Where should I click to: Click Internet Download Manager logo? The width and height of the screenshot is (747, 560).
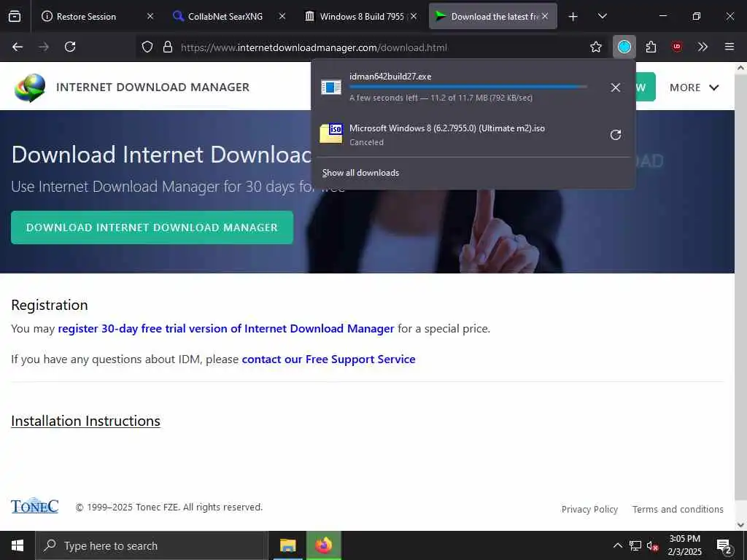point(29,87)
